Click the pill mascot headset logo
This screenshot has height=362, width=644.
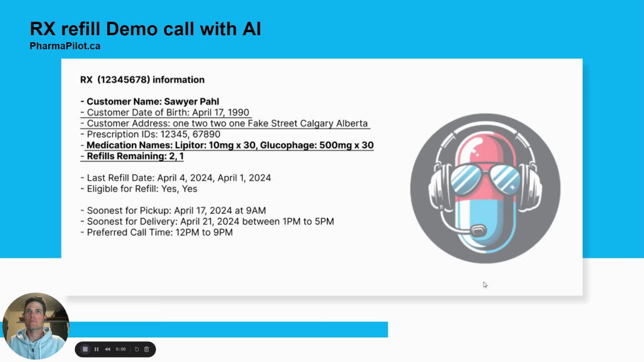coord(485,188)
